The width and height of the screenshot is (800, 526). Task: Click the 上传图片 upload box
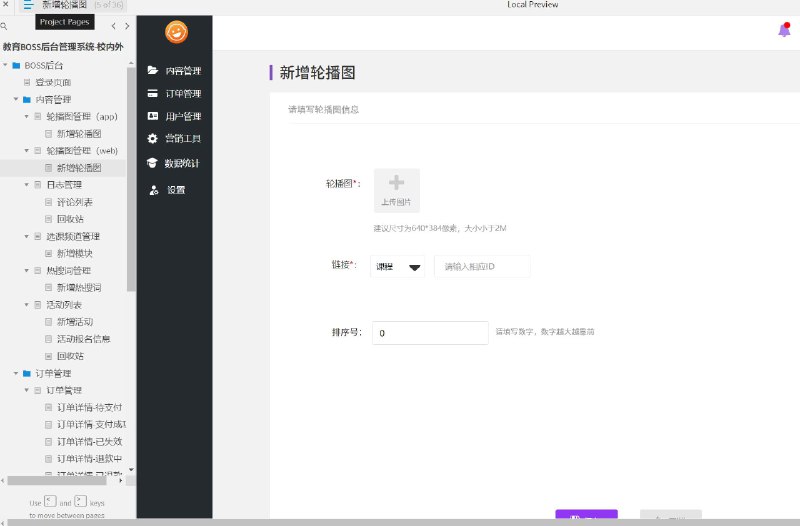[x=397, y=190]
